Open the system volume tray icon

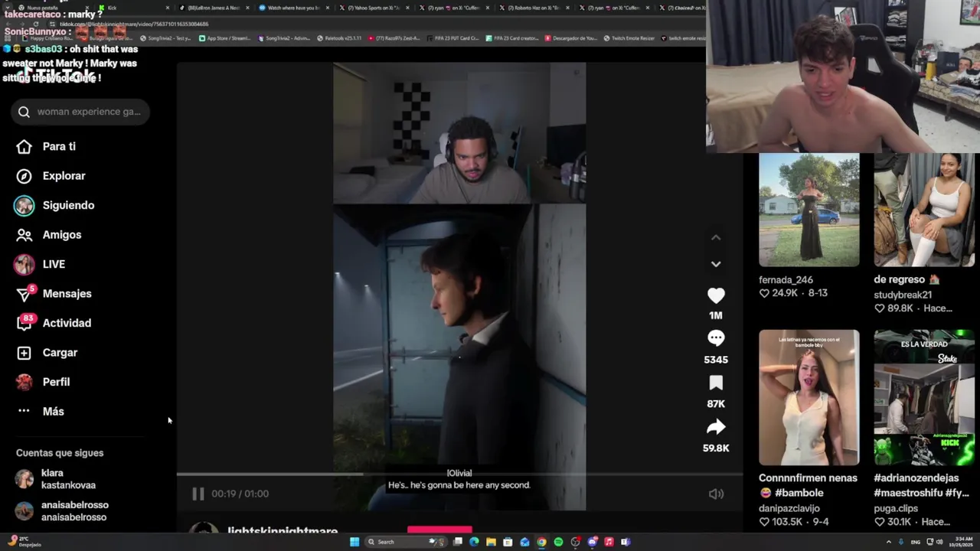939,542
